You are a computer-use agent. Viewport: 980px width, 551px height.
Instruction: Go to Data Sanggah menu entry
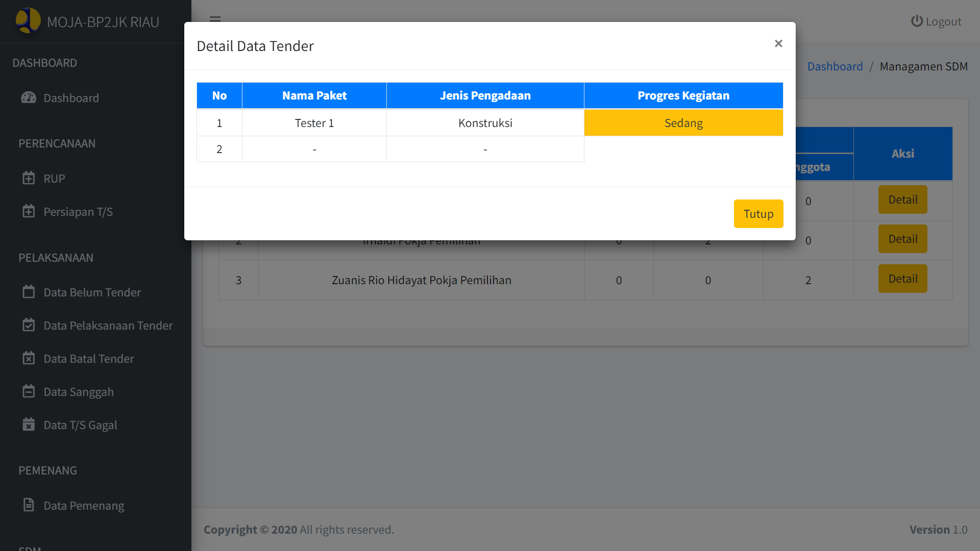[78, 392]
